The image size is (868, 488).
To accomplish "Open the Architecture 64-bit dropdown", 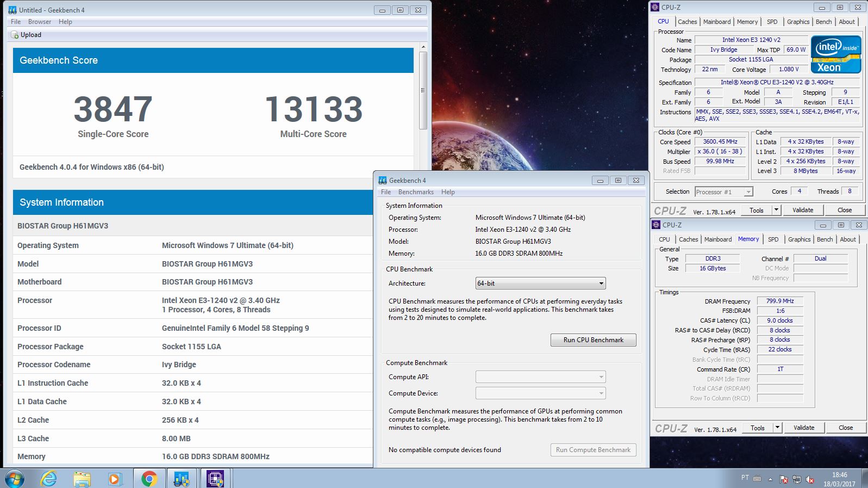I will pos(540,283).
